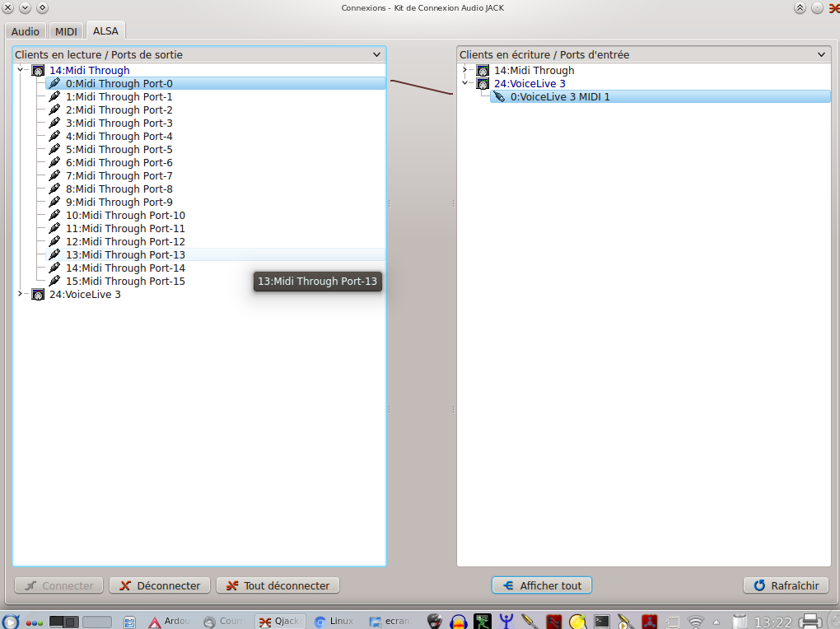Show hidden system tray icons arrow
The width and height of the screenshot is (840, 629).
[716, 622]
